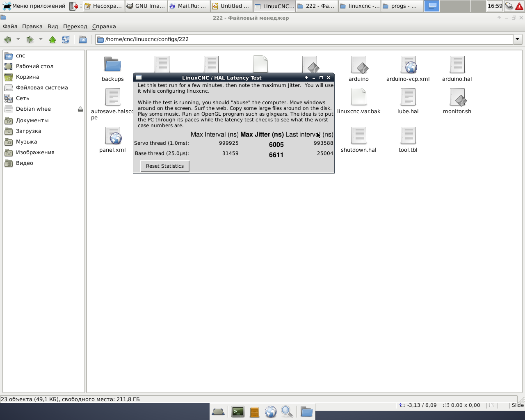Open the Вид menu

[53, 26]
